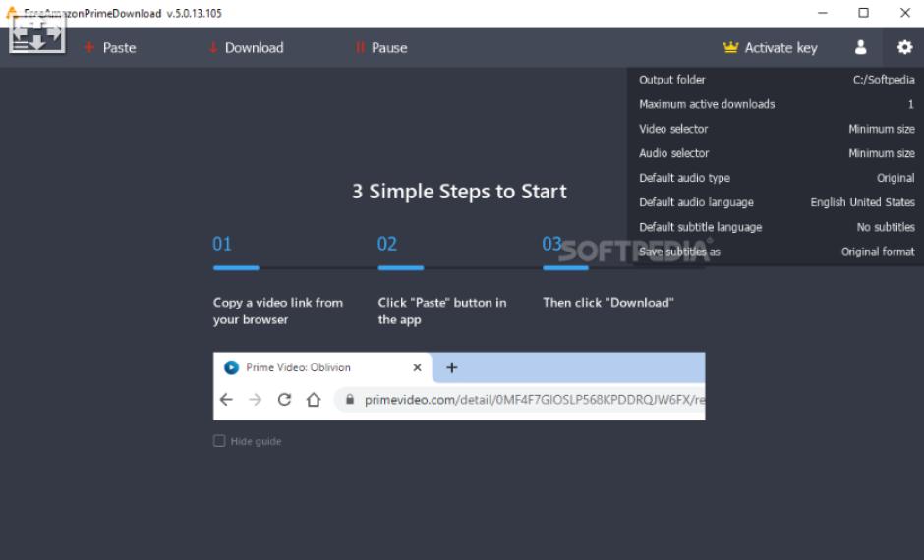The height and width of the screenshot is (560, 924).
Task: Select step 02 in the guide
Action: [x=387, y=244]
